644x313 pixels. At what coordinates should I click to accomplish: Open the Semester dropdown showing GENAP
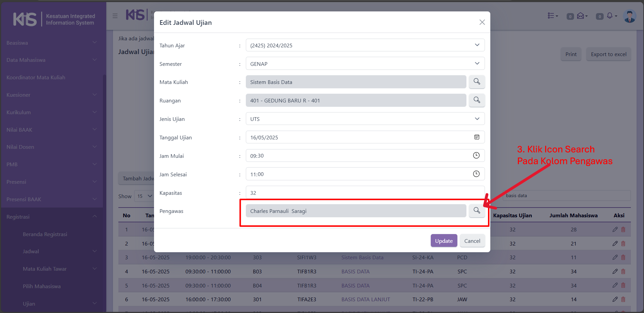point(365,64)
